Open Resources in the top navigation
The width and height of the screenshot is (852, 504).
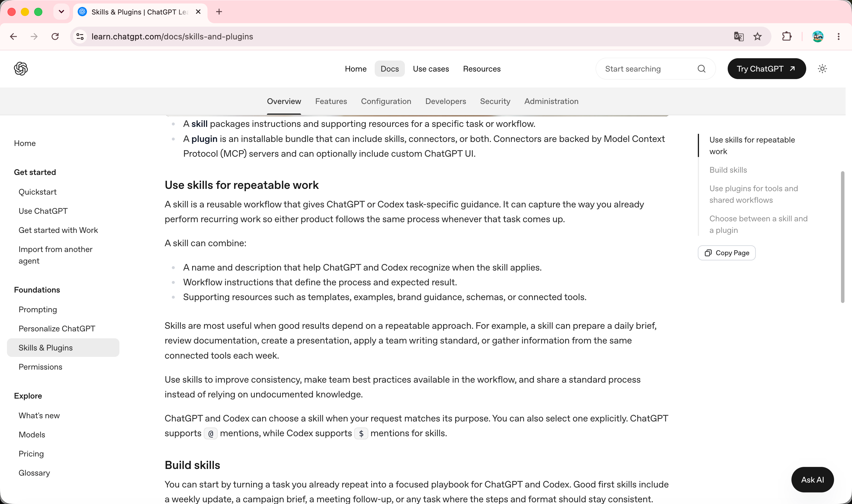(482, 69)
